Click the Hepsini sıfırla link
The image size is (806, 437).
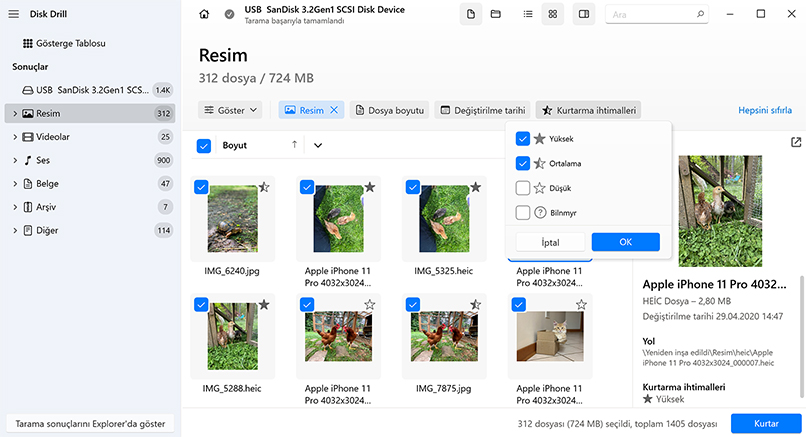coord(765,110)
